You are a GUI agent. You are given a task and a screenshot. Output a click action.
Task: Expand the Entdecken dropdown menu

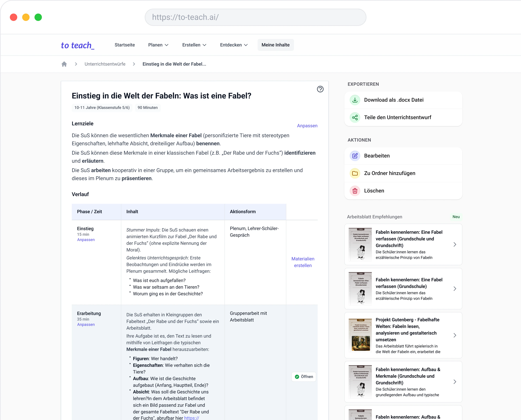[234, 45]
